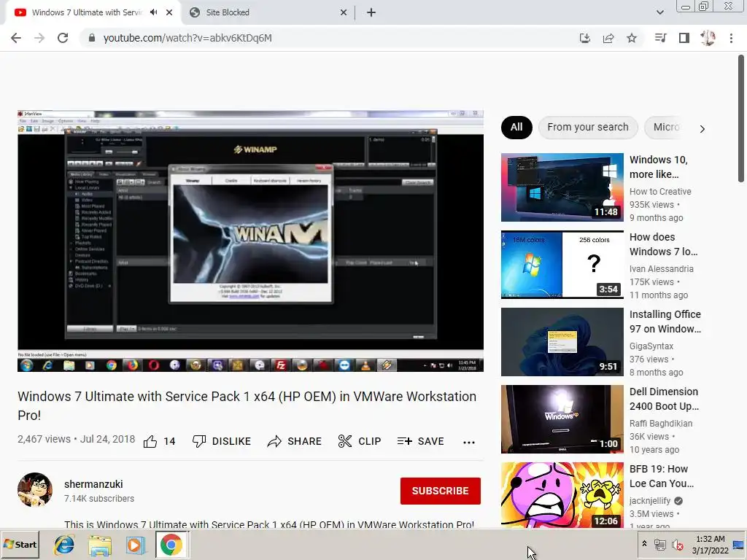
Task: Toggle the Chrome side panel icon
Action: [684, 38]
